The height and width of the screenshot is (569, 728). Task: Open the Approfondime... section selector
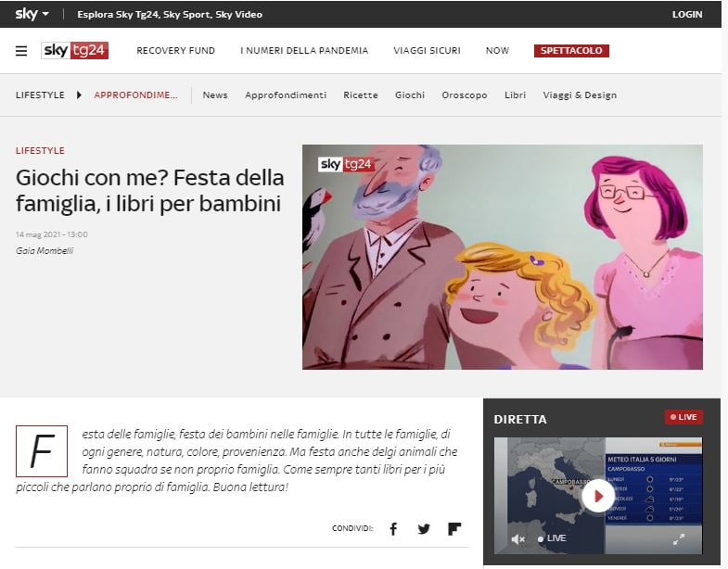tap(135, 95)
